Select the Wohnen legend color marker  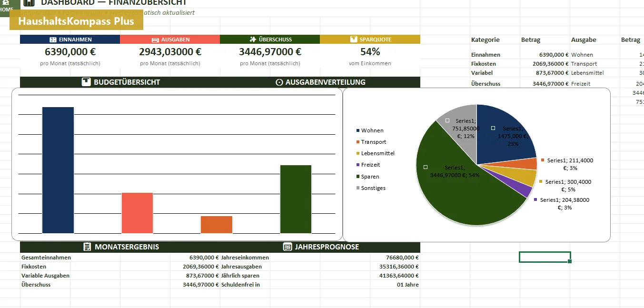coord(358,130)
